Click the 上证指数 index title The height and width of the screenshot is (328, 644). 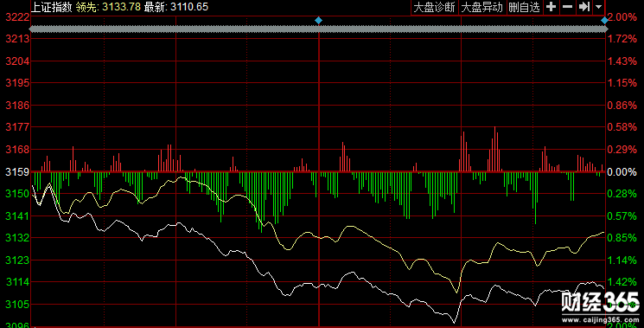[x=52, y=7]
